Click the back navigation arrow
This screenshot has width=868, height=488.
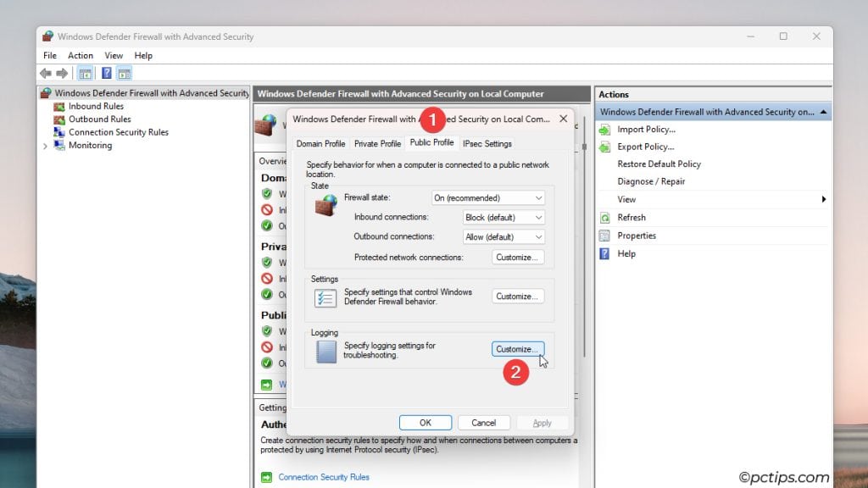[45, 73]
